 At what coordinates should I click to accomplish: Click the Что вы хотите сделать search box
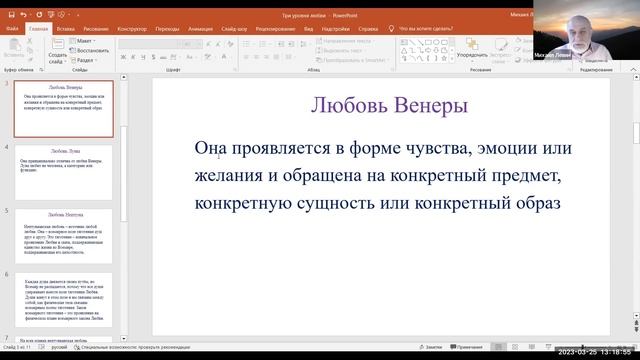pos(426,29)
